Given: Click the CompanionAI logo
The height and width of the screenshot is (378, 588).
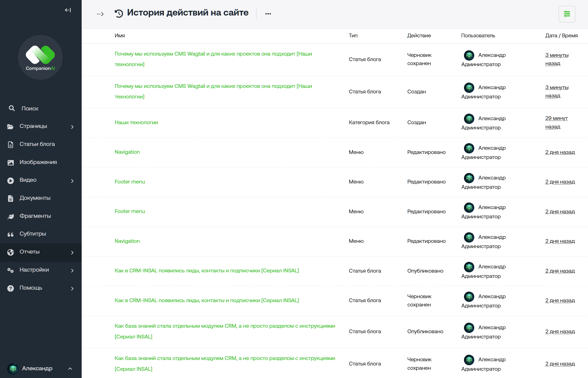Looking at the screenshot, I should pyautogui.click(x=40, y=57).
